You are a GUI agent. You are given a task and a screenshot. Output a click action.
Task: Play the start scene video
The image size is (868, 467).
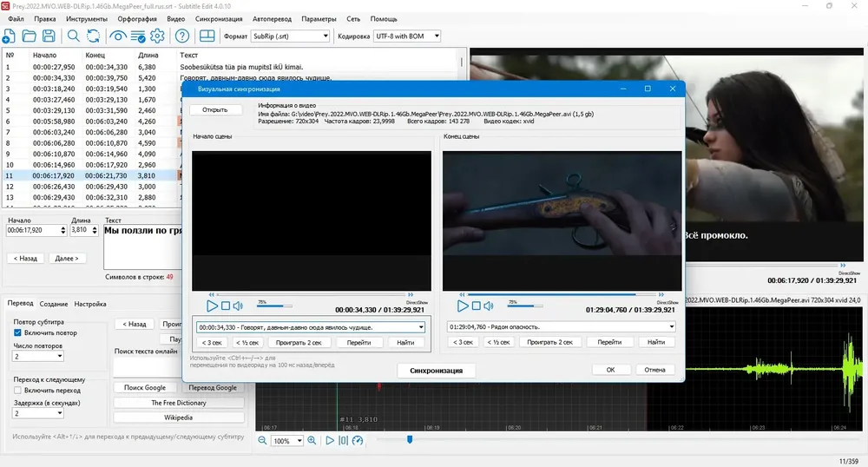click(x=212, y=306)
